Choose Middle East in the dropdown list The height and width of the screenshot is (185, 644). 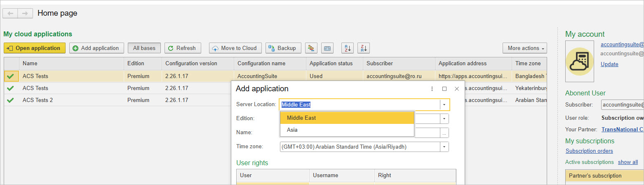[x=301, y=118]
